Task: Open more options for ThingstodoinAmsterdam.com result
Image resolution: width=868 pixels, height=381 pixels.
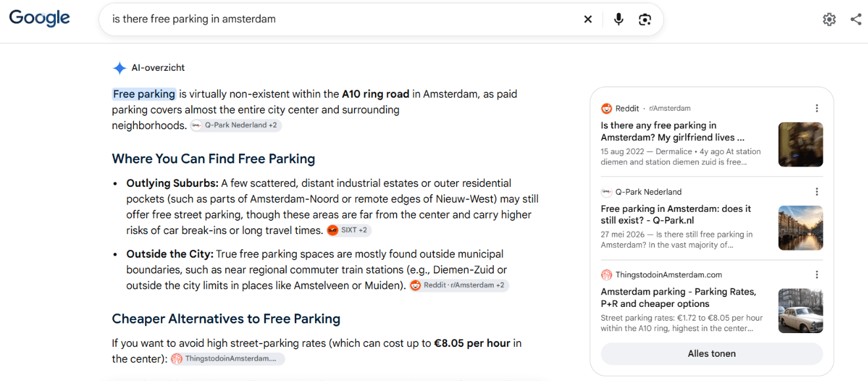Action: pyautogui.click(x=817, y=275)
